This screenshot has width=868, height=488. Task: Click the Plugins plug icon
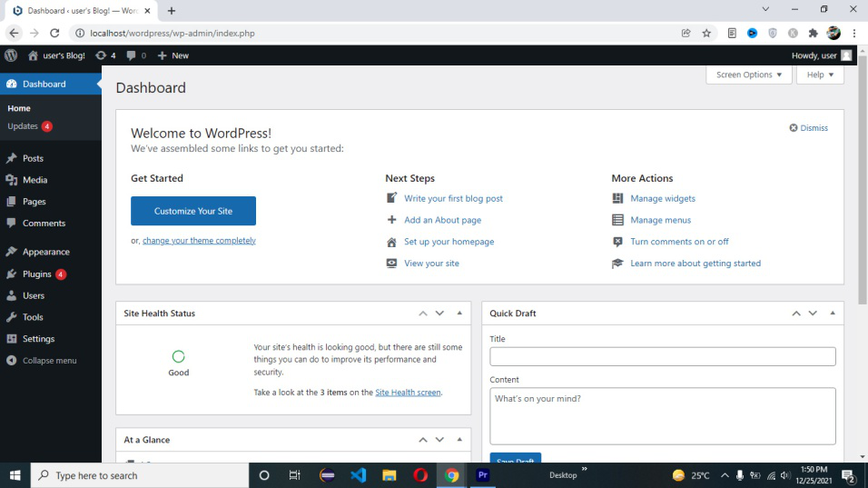(11, 274)
